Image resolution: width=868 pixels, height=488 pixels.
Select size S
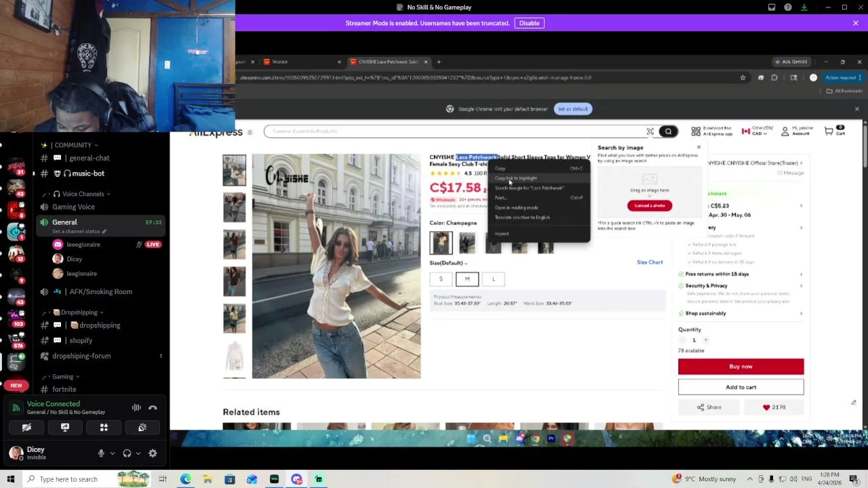[441, 279]
